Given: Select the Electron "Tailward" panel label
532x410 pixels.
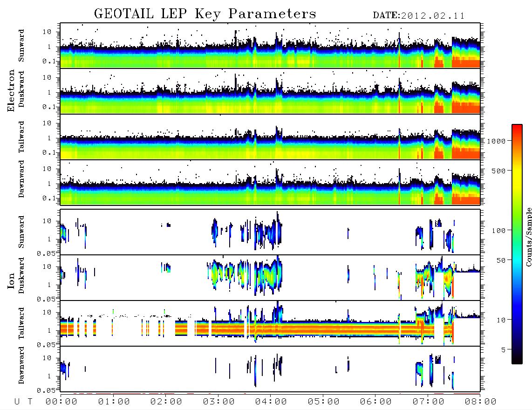Looking at the screenshot, I should pos(21,137).
